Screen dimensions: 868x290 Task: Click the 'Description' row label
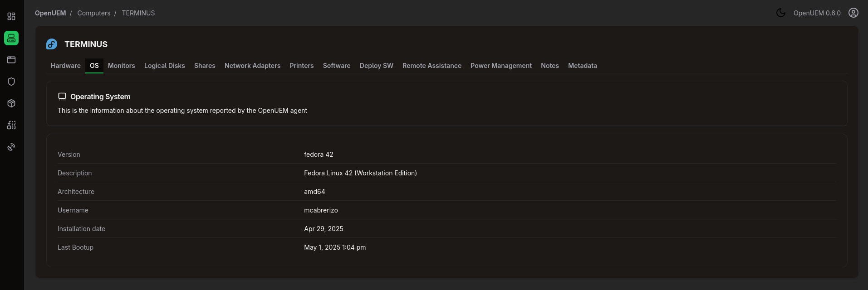click(x=75, y=173)
